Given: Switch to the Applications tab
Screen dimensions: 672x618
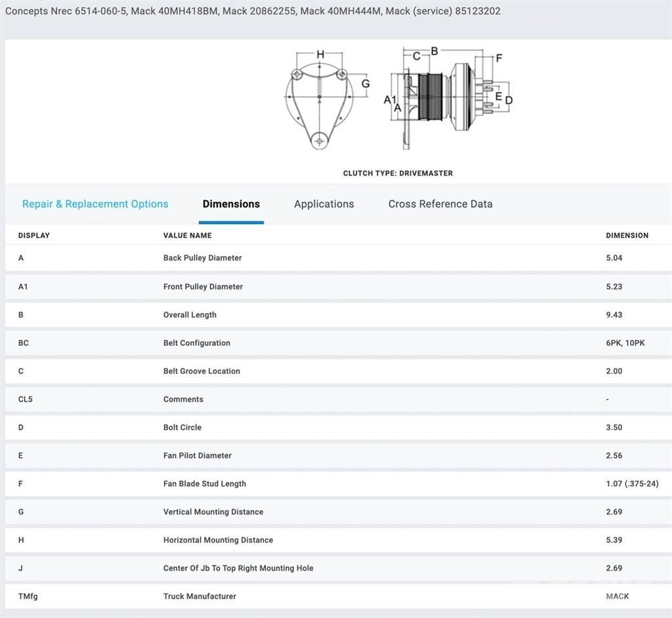Looking at the screenshot, I should click(324, 204).
